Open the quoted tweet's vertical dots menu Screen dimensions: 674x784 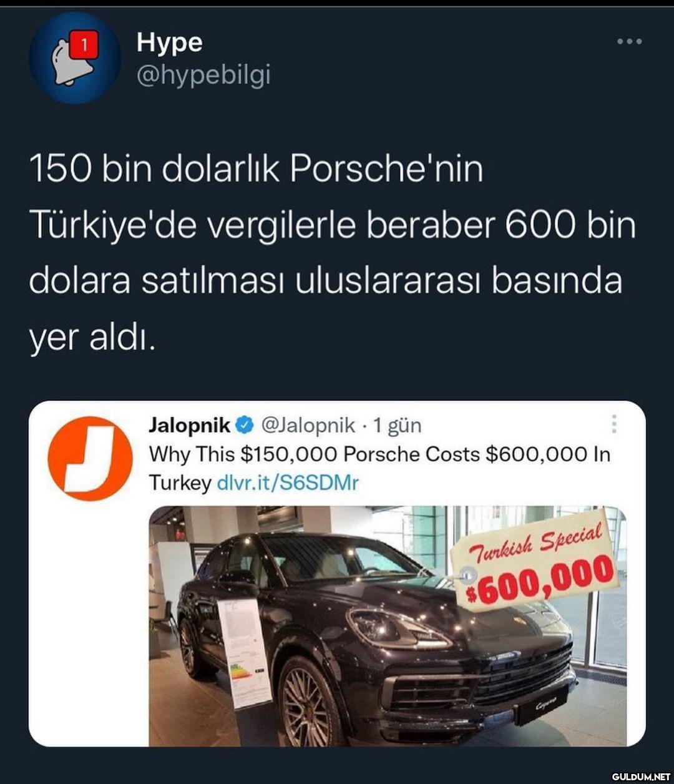tap(614, 424)
